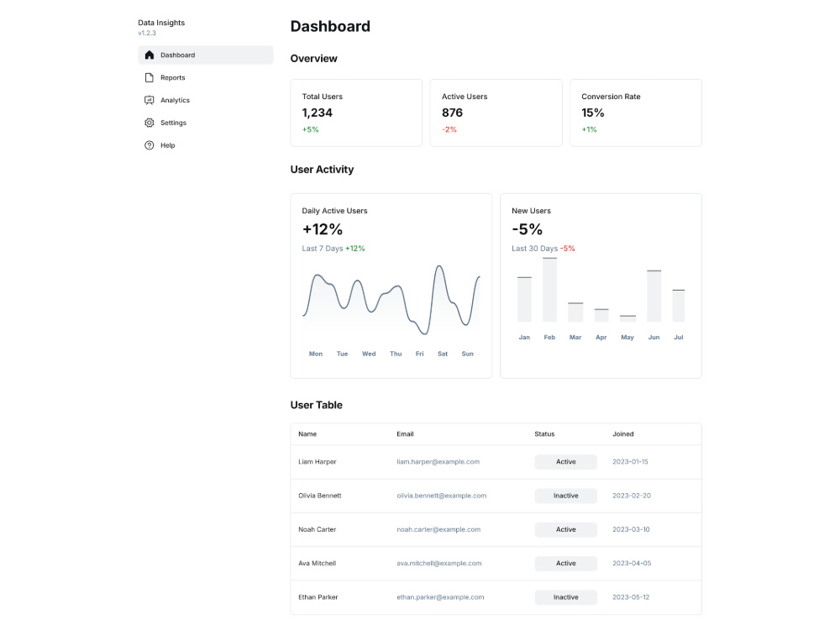Click the Email column header
This screenshot has height=630, width=840.
pos(405,434)
